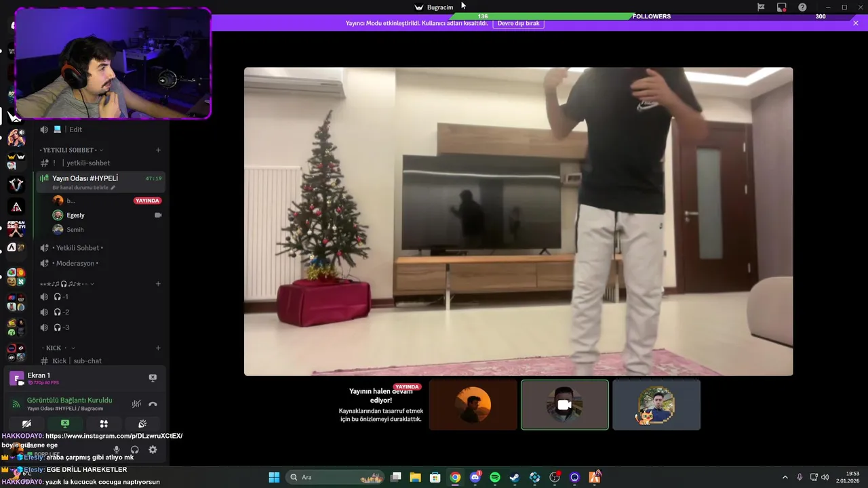Viewport: 868px width, 488px height.
Task: Open File Explorer from taskbar
Action: point(416,477)
